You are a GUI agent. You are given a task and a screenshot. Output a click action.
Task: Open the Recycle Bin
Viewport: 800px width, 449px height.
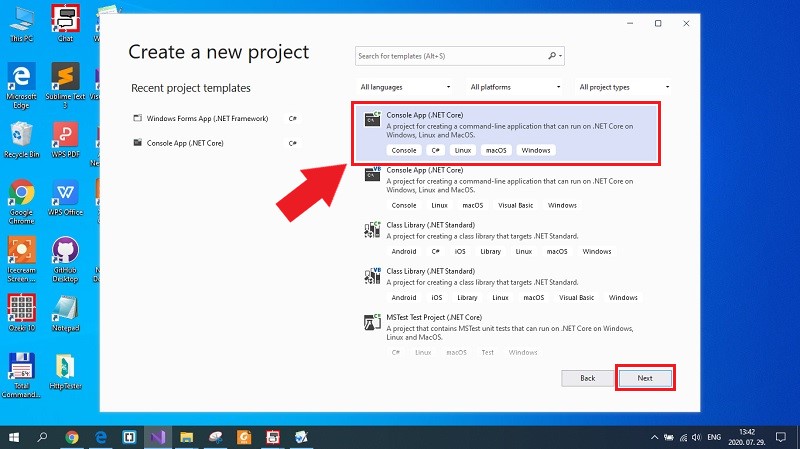pos(21,140)
